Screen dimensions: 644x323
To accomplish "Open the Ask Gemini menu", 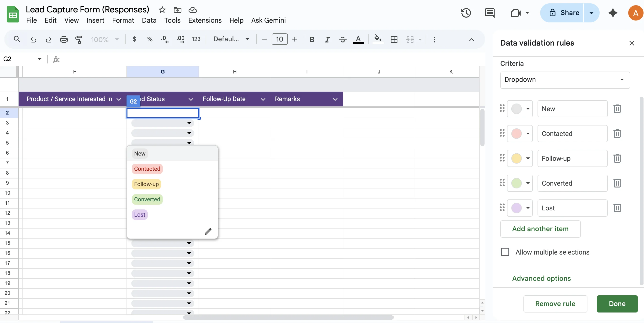I will pos(268,20).
